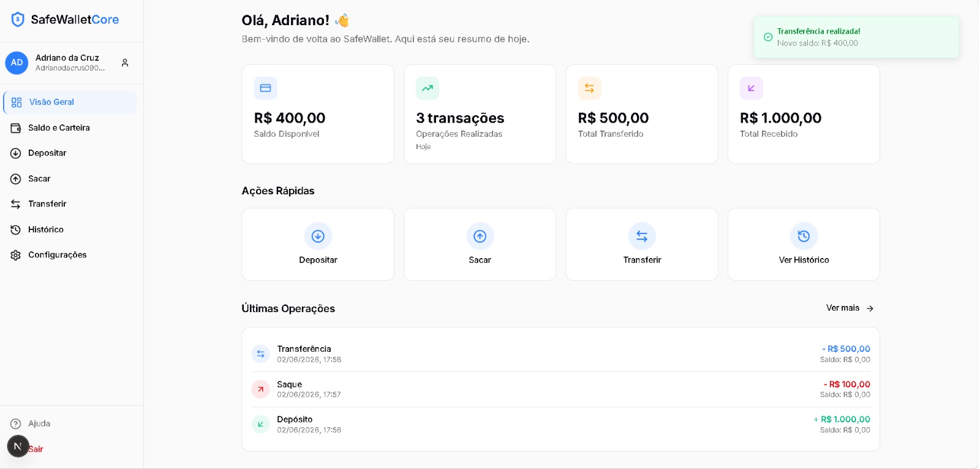
Task: Click the AD user avatar circle
Action: pos(17,63)
